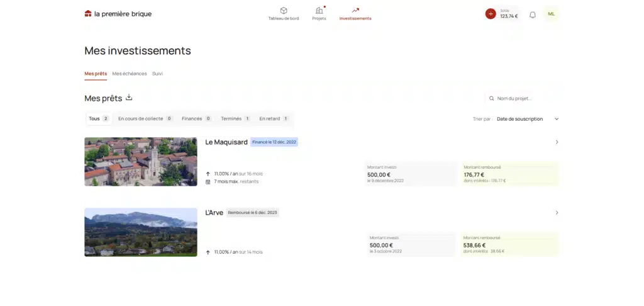Open the Le Maquisard project title
Image resolution: width=644 pixels, height=306 pixels.
click(x=226, y=142)
